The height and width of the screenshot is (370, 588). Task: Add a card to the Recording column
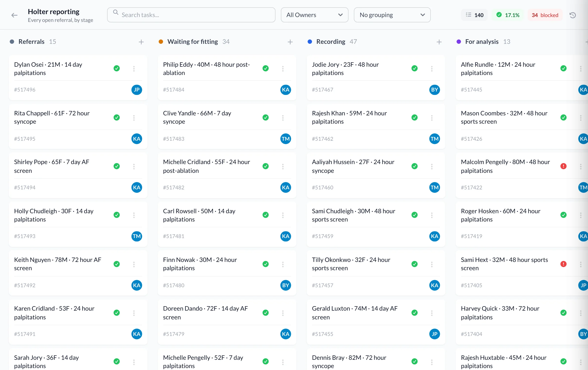point(439,42)
